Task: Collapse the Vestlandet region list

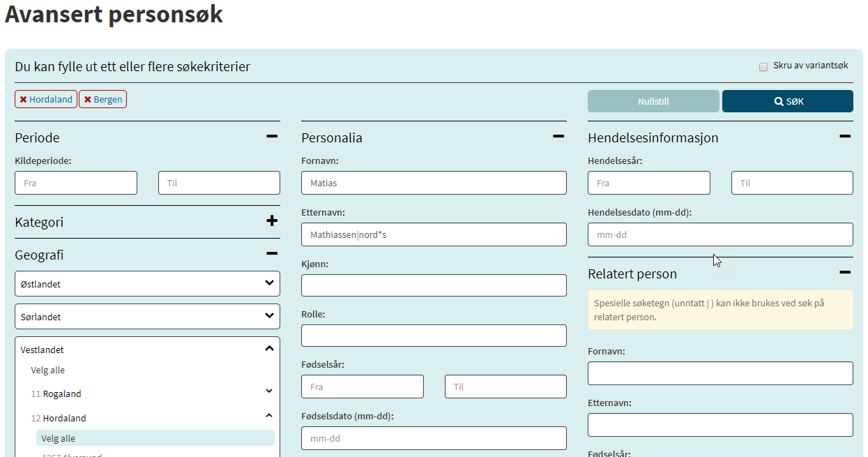Action: pyautogui.click(x=269, y=349)
